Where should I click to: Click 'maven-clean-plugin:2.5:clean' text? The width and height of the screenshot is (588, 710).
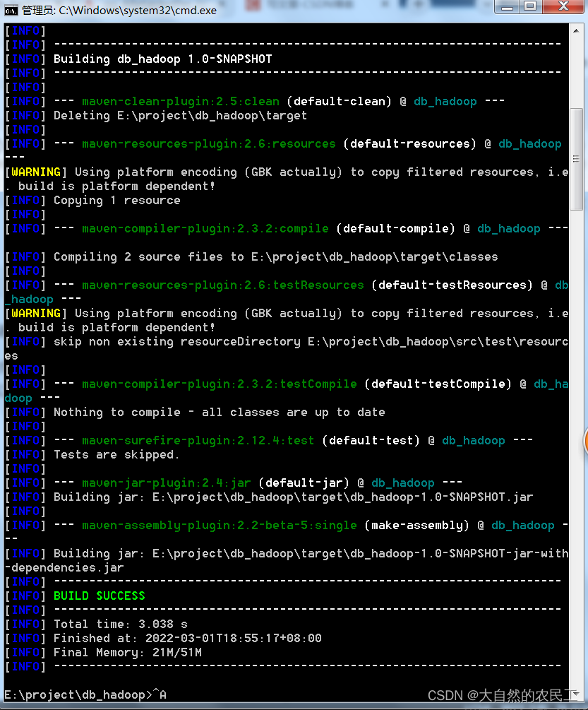[181, 102]
